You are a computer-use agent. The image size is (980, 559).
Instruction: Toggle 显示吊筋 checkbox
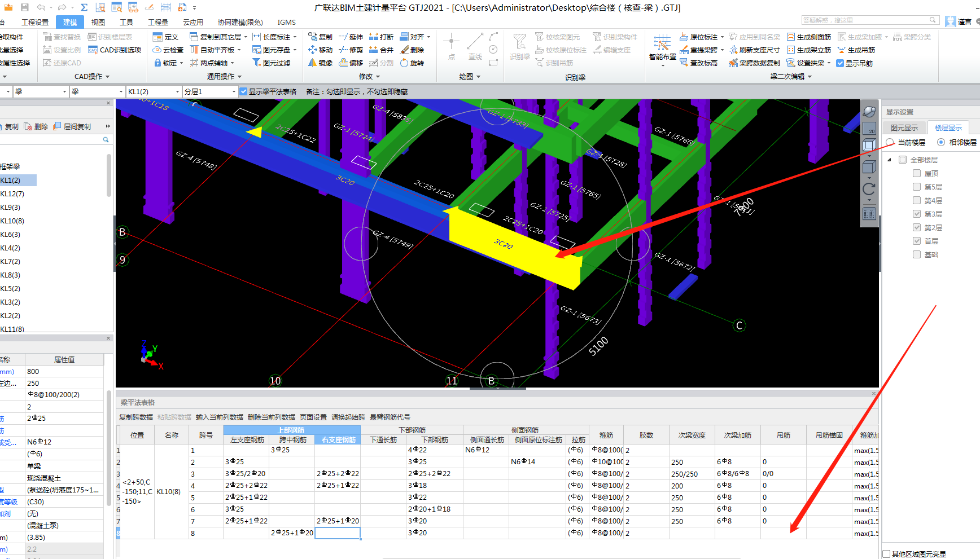(840, 63)
